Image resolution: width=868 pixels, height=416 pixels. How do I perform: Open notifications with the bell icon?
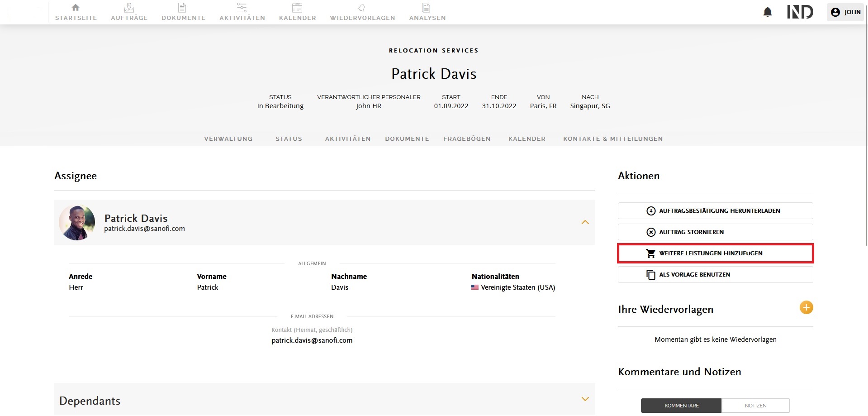click(768, 12)
